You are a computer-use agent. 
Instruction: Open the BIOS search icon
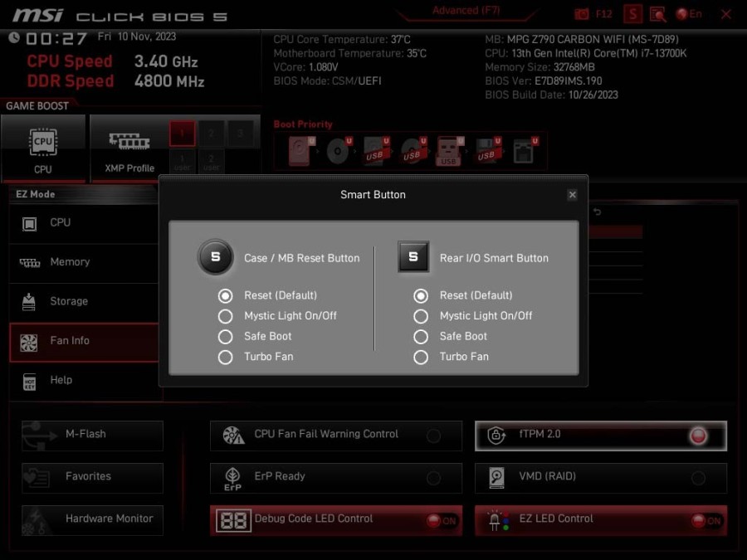(x=658, y=14)
